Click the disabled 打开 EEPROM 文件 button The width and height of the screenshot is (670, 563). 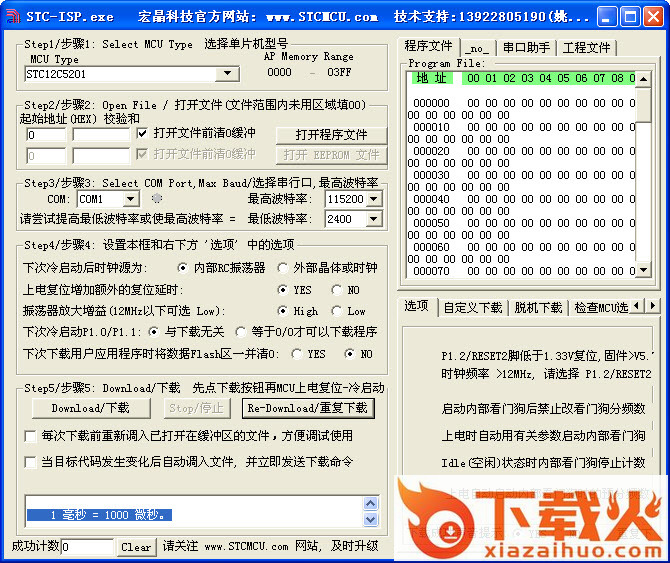click(331, 155)
